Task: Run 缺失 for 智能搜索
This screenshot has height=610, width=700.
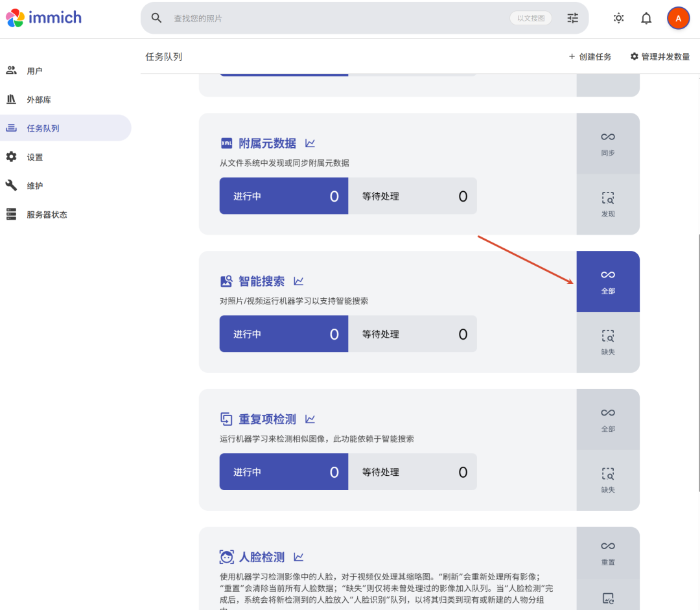Action: [608, 342]
